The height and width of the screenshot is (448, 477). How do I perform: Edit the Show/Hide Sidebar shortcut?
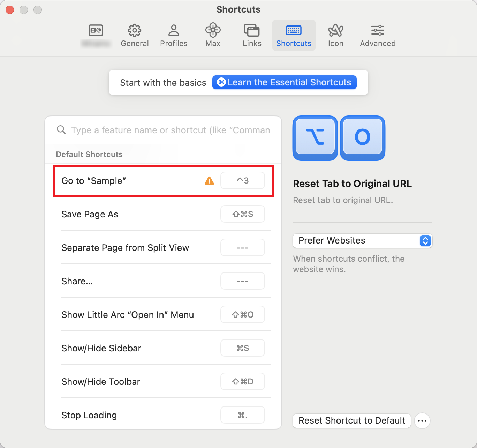242,348
